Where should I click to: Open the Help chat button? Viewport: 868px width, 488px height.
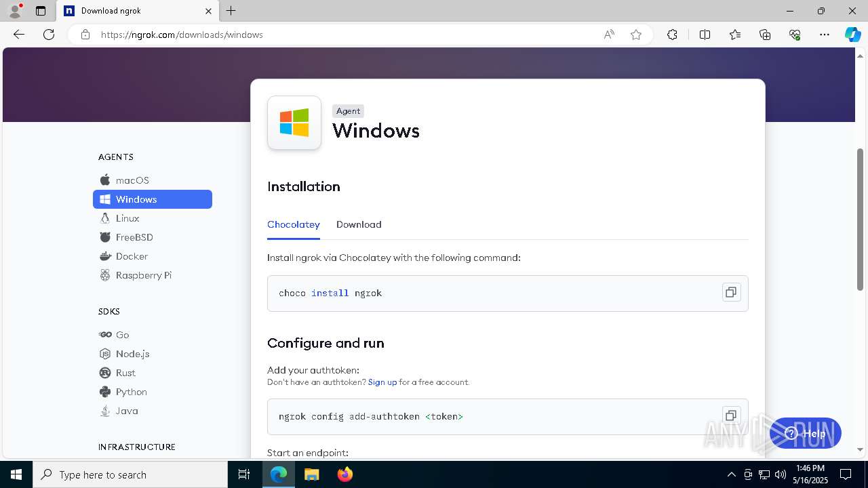tap(806, 434)
